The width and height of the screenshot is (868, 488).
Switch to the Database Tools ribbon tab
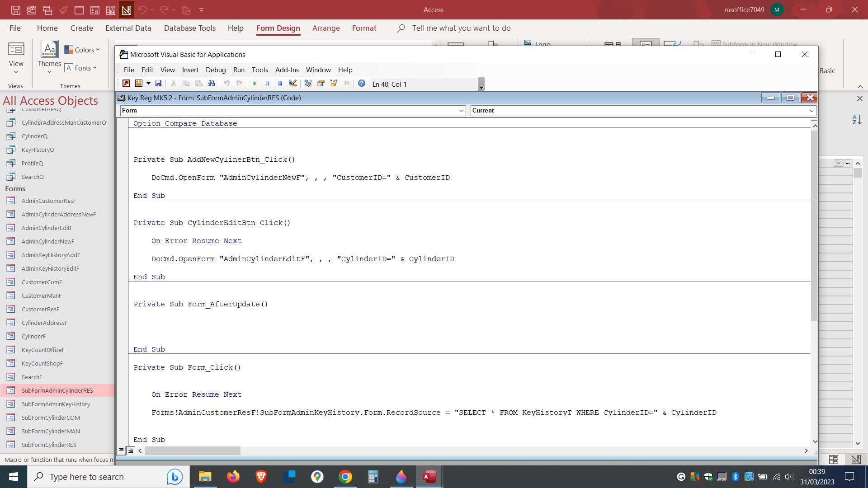click(190, 28)
